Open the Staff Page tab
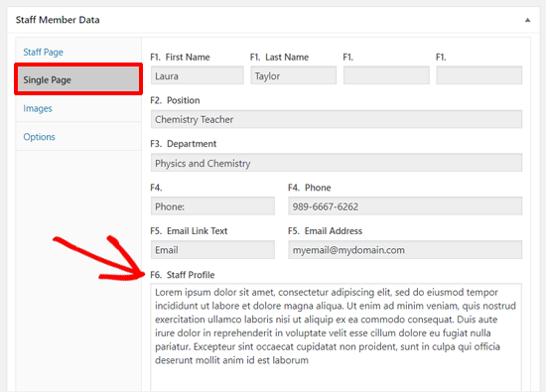Image resolution: width=546 pixels, height=392 pixels. [x=43, y=53]
